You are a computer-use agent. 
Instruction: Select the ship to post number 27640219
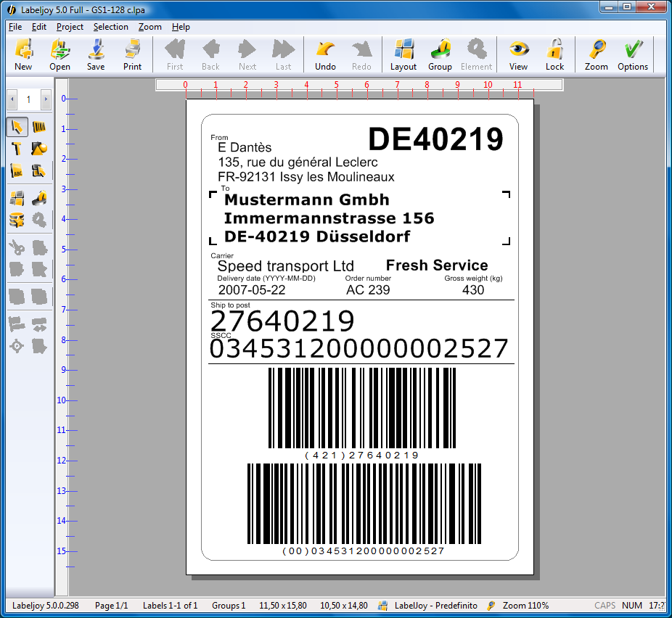[x=282, y=321]
